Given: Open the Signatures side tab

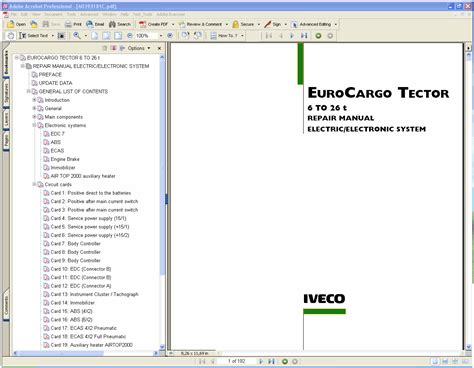Looking at the screenshot, I should (x=6, y=93).
